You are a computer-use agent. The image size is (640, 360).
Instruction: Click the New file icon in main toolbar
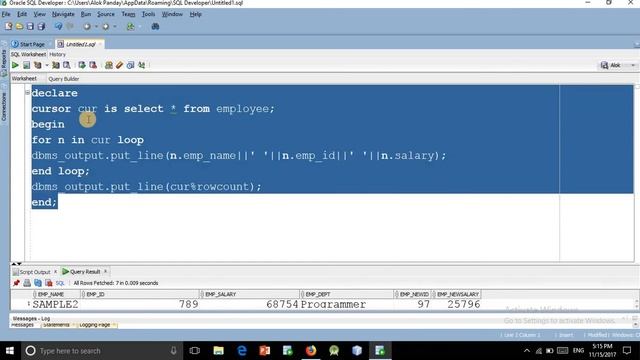coord(9,27)
